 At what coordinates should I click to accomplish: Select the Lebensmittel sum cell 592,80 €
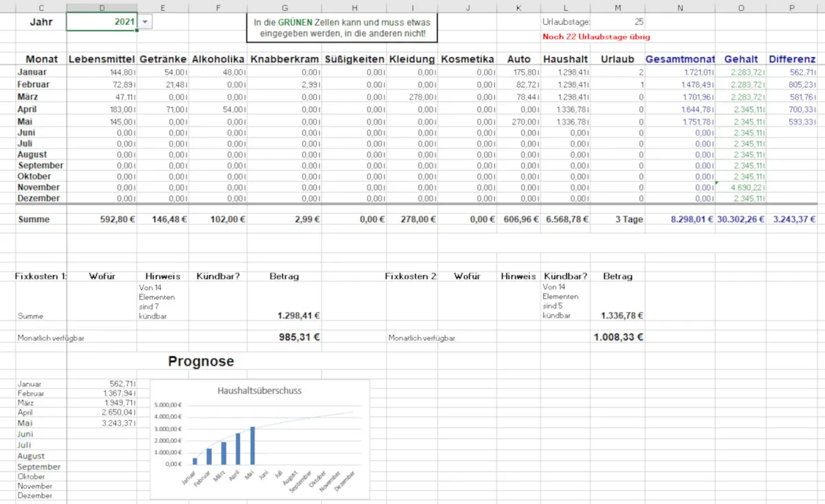pyautogui.click(x=102, y=219)
